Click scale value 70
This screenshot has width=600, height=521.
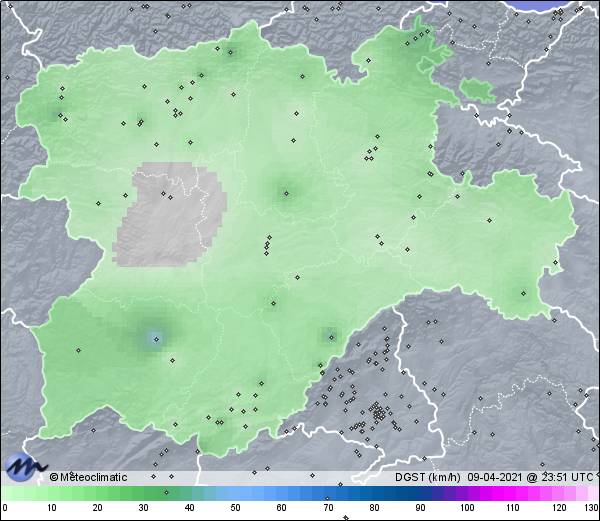coord(328,508)
